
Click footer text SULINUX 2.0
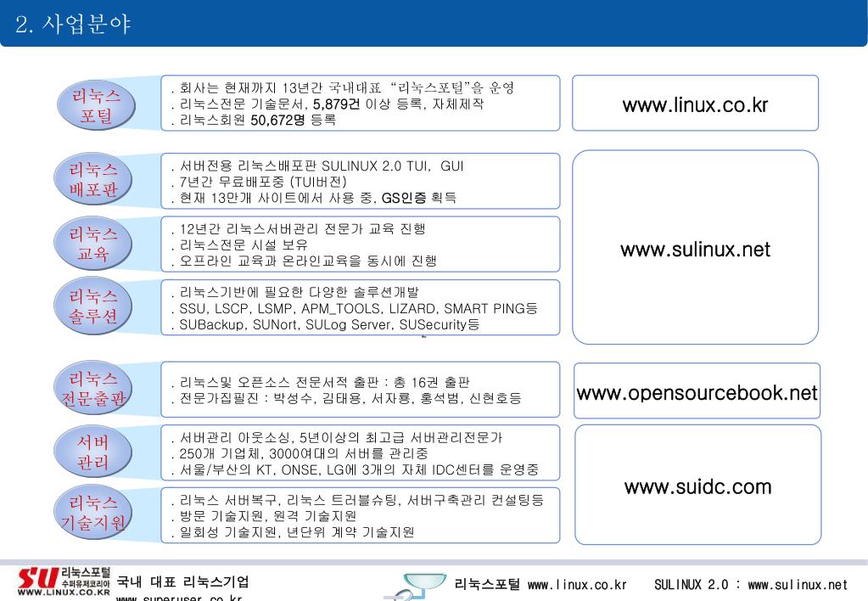692,585
